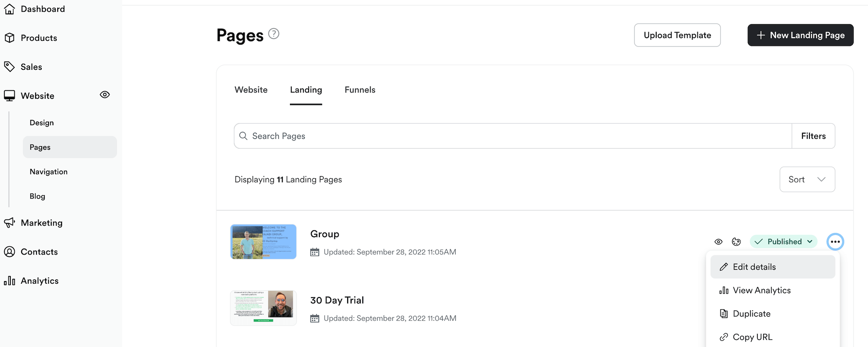Click the Products box icon
868x347 pixels.
coord(10,38)
